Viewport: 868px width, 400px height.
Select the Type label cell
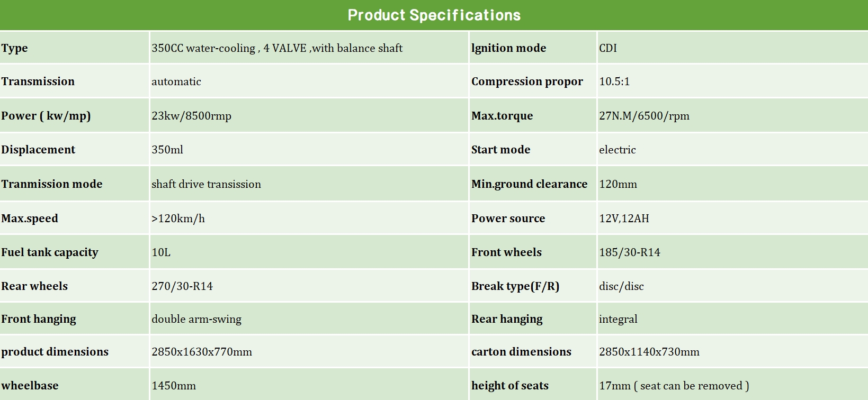(15, 48)
